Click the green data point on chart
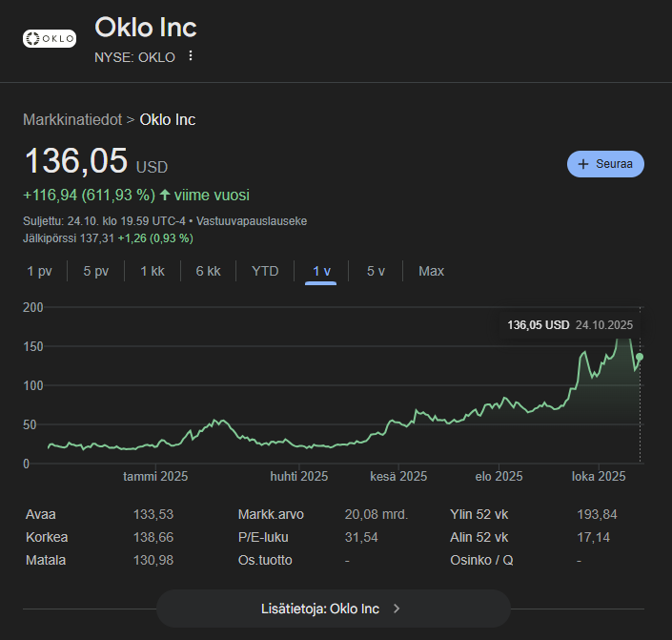Viewport: 672px width, 640px height. point(640,357)
